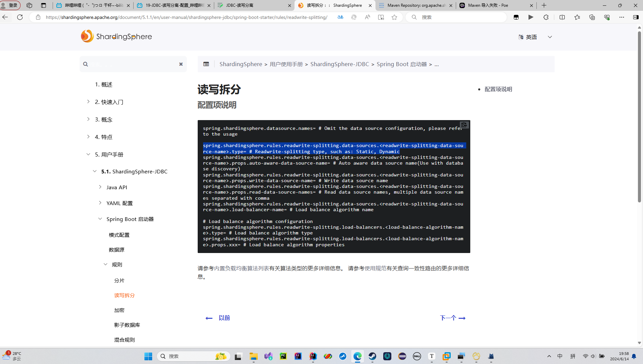Click the ShardingSphere-JDBC breadcrumb link
The height and width of the screenshot is (364, 643).
point(340,64)
